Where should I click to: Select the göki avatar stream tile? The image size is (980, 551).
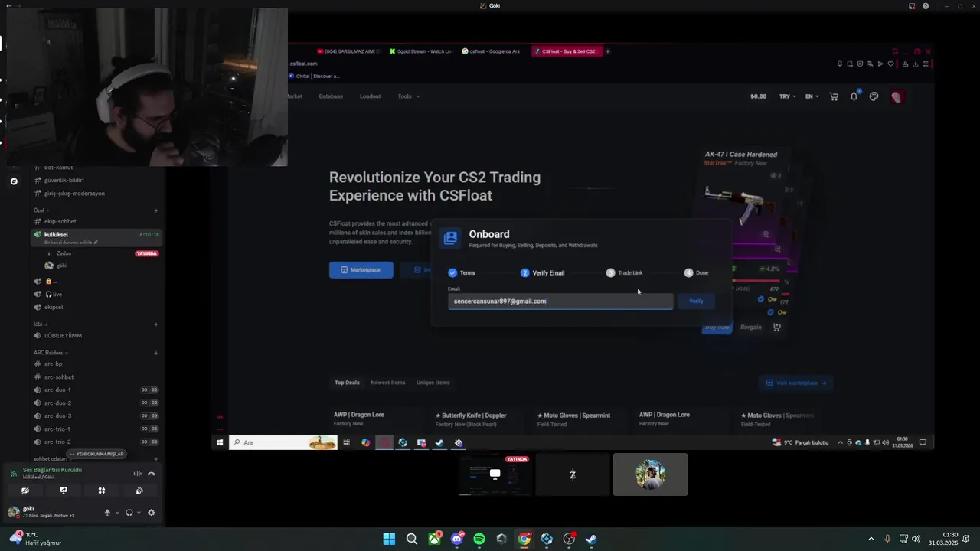coord(650,474)
